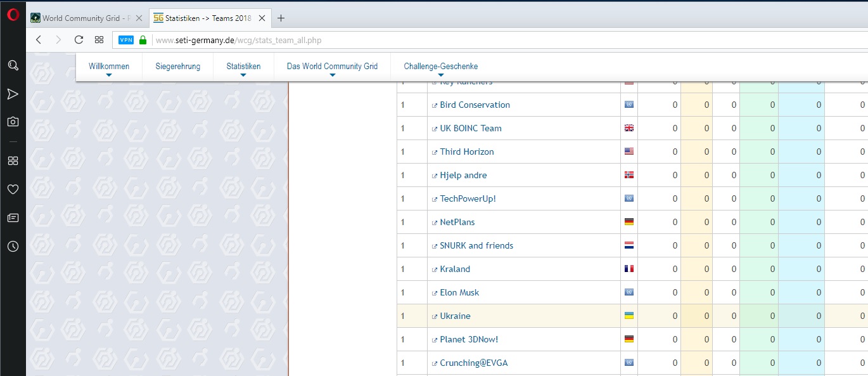
Task: Open the UK BOINC Team link
Action: [471, 128]
